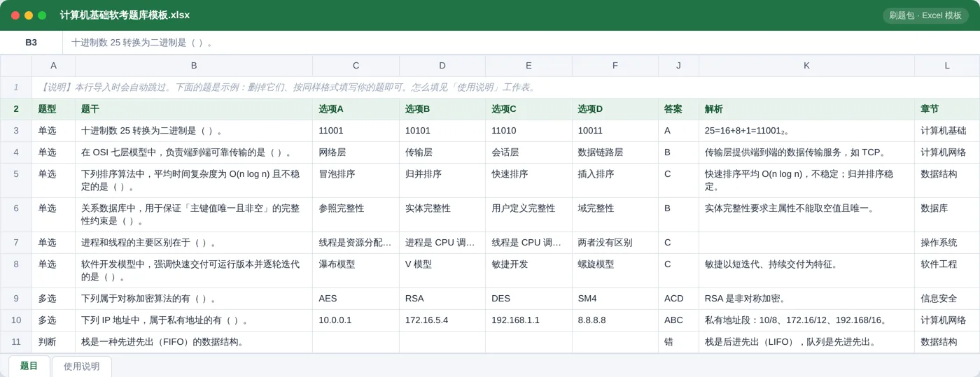Click the 快速排序 option cell
The height and width of the screenshot is (377, 980).
pos(528,180)
